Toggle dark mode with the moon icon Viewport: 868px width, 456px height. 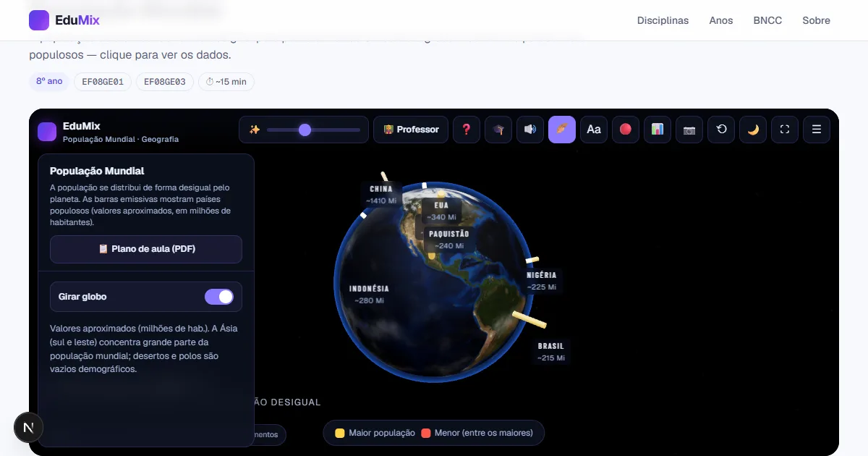point(753,130)
